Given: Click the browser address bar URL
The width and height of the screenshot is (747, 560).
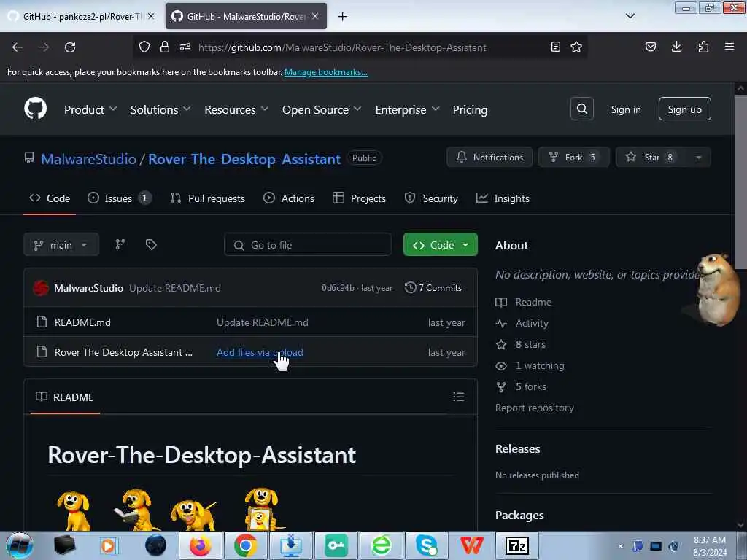Looking at the screenshot, I should (342, 47).
